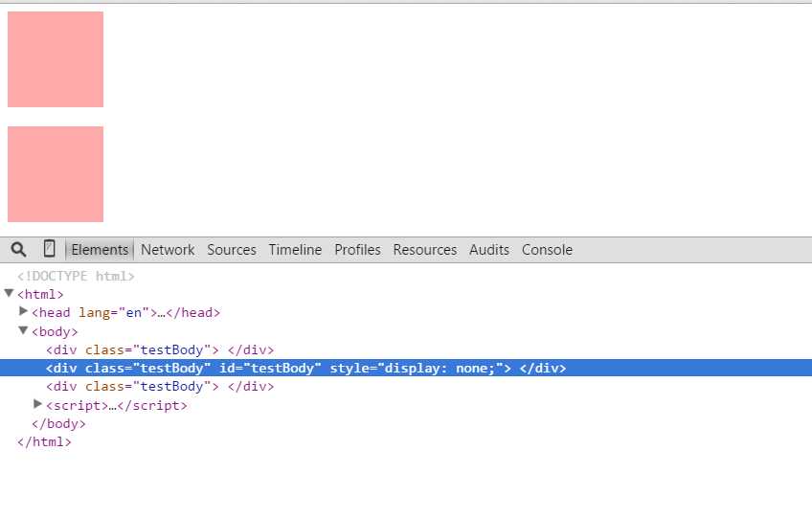Select the <!DOCTYPE html> line
Image resolution: width=812 pixels, height=518 pixels.
pos(76,276)
